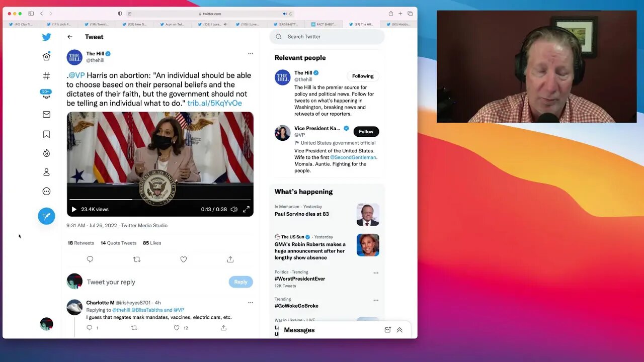The width and height of the screenshot is (644, 362).
Task: Click the Reply button
Action: (x=240, y=282)
